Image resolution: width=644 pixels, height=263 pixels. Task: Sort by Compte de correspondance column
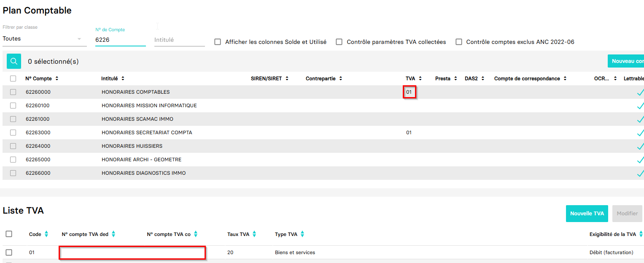click(x=565, y=79)
